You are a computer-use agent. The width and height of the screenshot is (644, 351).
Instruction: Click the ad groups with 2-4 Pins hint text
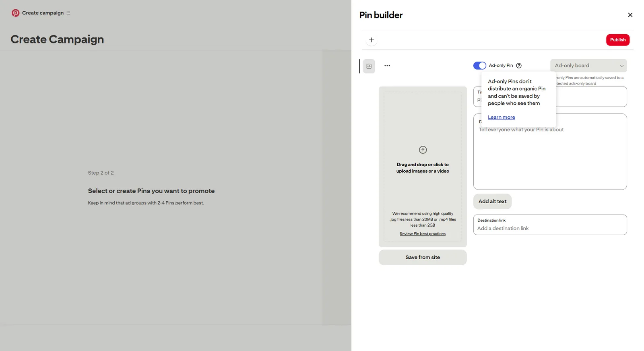tap(146, 203)
